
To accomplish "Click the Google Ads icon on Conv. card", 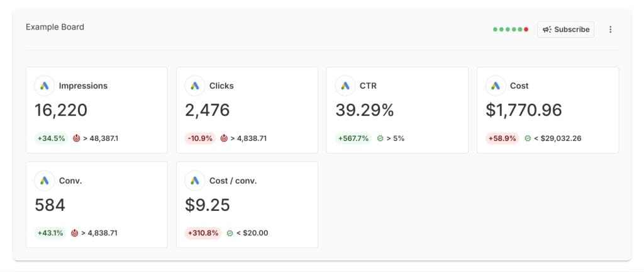I will point(45,181).
